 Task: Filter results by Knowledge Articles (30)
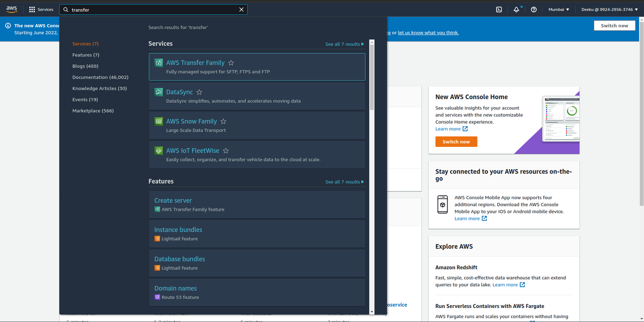[x=100, y=88]
